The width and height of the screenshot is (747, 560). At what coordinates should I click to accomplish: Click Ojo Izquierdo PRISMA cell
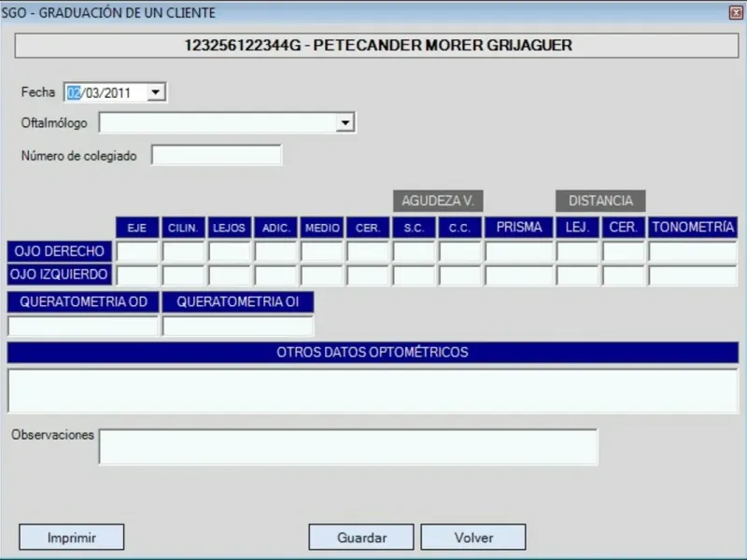pos(519,275)
